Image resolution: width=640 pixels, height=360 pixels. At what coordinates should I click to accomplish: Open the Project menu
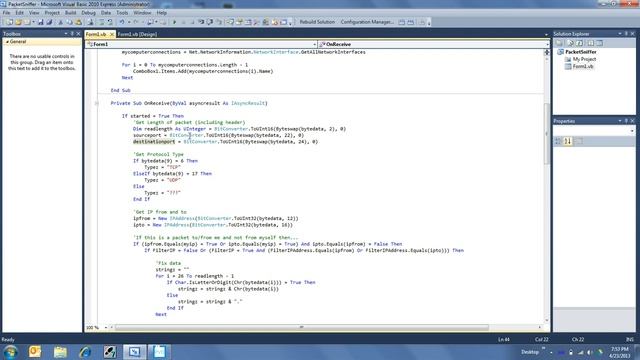pyautogui.click(x=52, y=13)
